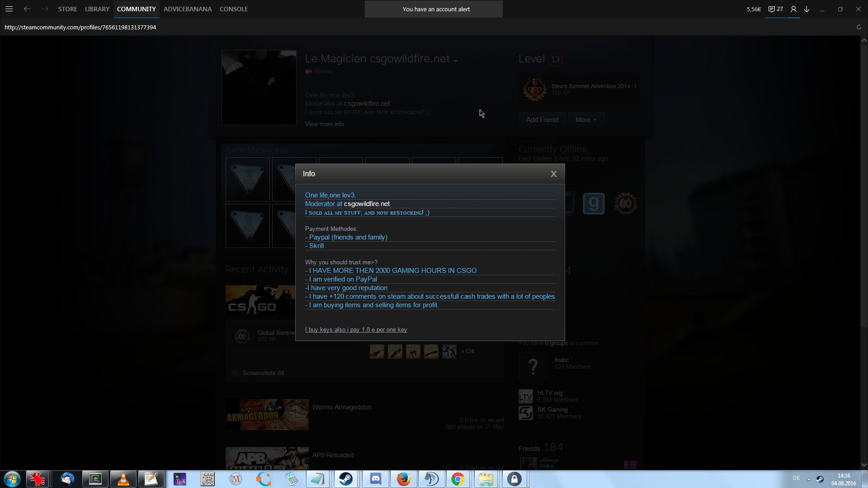Open the LIBRARY tab

pyautogui.click(x=97, y=9)
